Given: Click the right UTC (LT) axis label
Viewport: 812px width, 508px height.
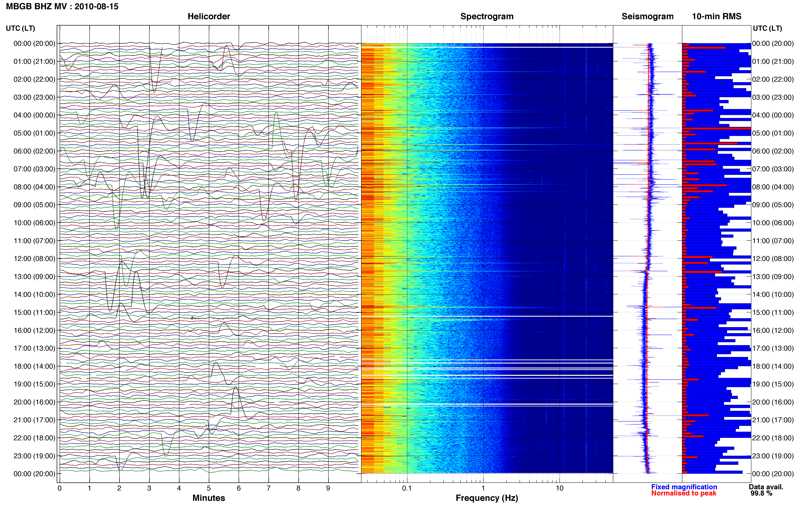Looking at the screenshot, I should (x=767, y=28).
